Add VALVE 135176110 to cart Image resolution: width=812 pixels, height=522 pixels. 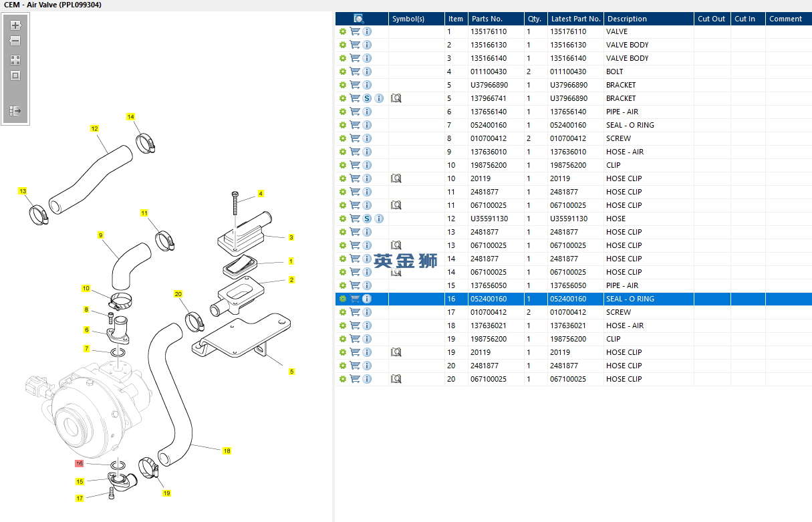click(355, 31)
